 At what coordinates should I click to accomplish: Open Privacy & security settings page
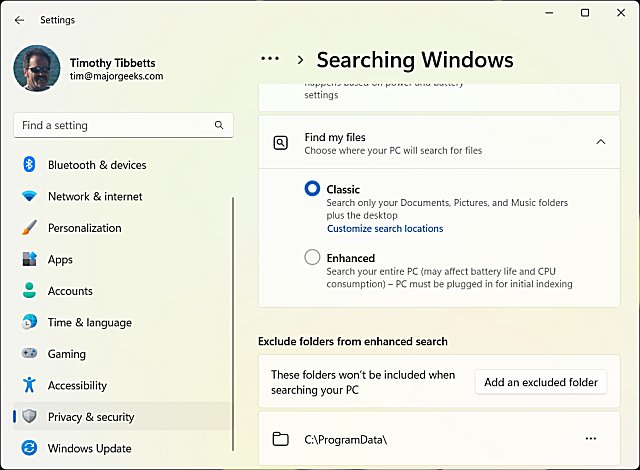click(x=91, y=417)
